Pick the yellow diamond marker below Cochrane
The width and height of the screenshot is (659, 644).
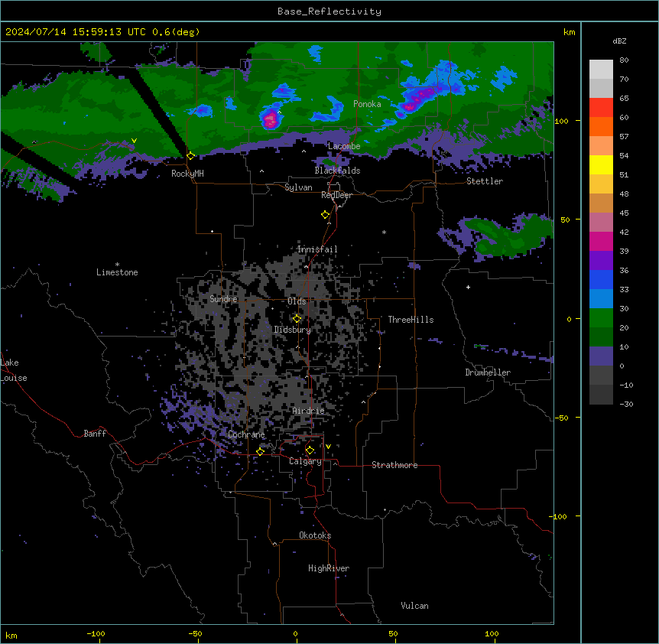pos(260,451)
